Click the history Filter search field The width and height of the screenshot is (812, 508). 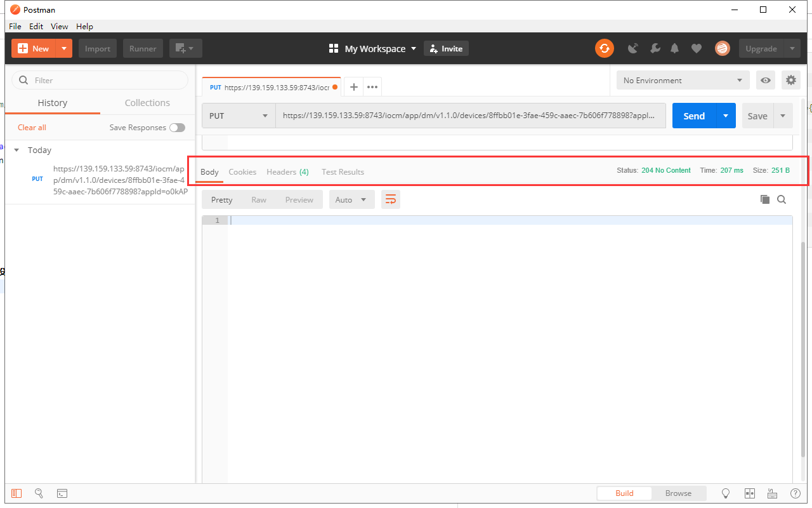[100, 80]
